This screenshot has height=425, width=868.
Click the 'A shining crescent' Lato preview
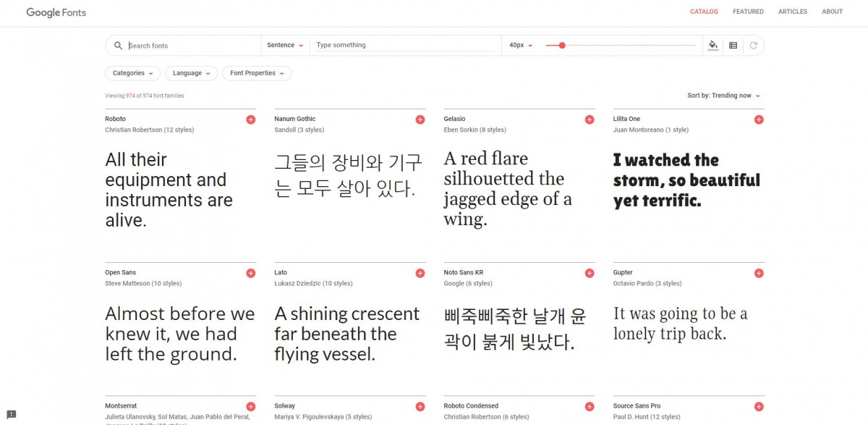click(x=347, y=334)
